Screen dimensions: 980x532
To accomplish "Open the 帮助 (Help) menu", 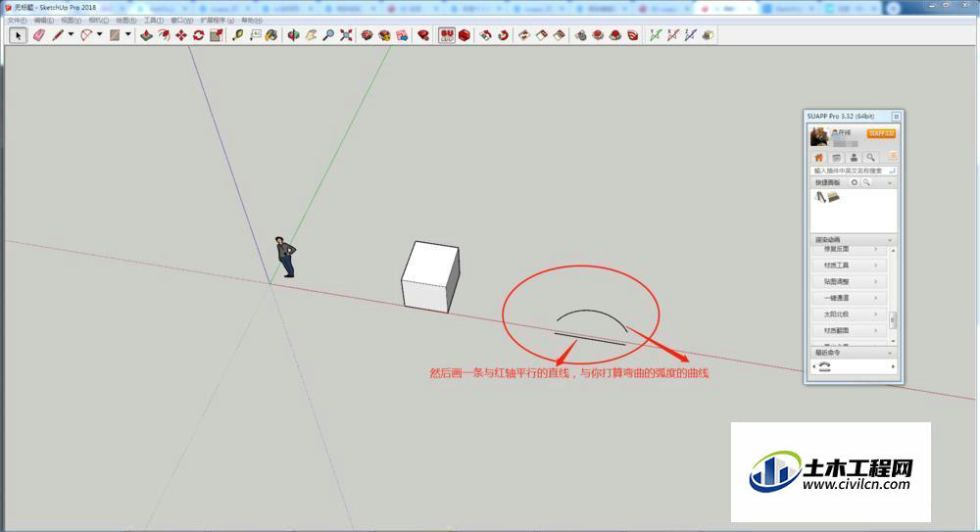I will click(251, 20).
